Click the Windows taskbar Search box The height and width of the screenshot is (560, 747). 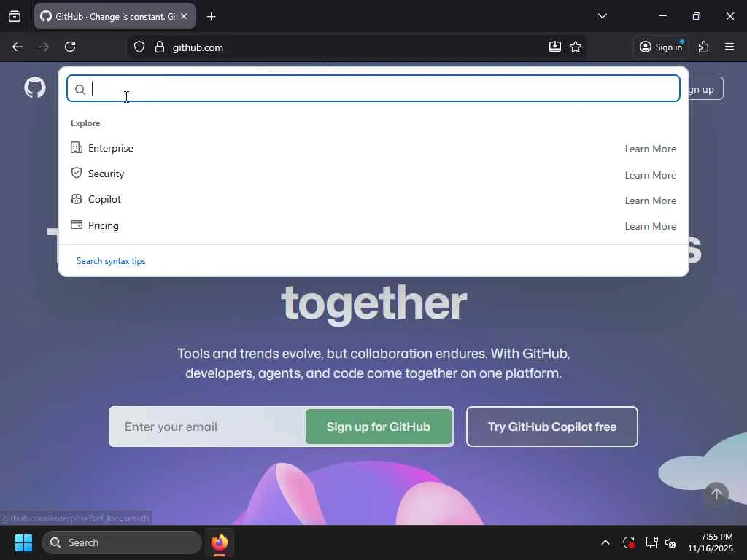coord(122,542)
